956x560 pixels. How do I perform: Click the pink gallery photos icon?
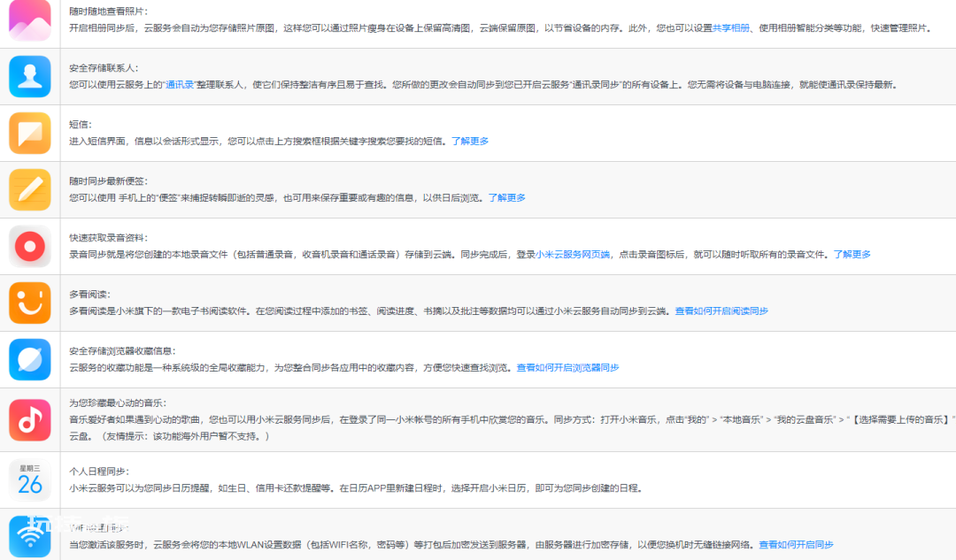click(x=30, y=20)
